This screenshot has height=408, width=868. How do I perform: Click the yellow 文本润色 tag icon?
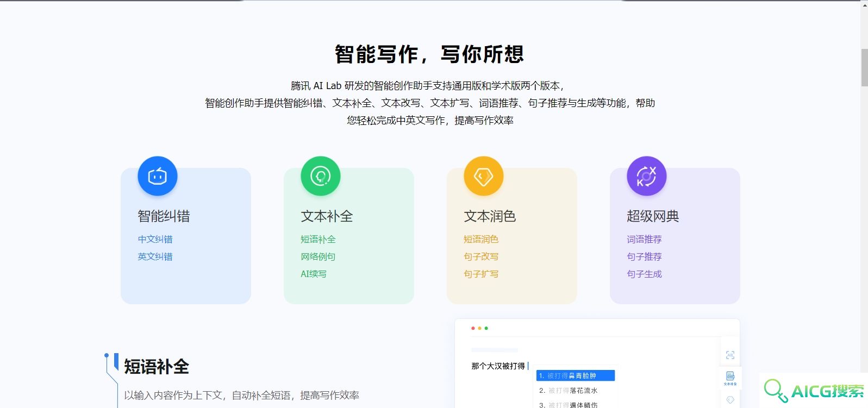click(x=484, y=176)
